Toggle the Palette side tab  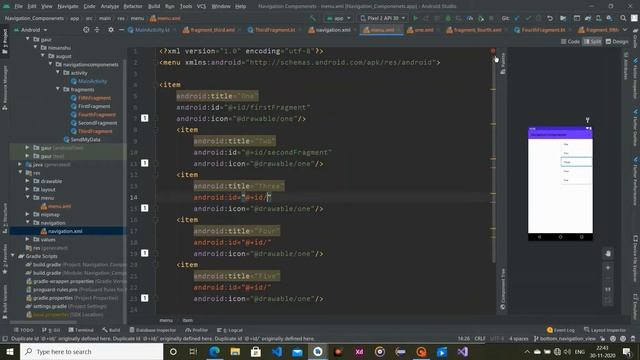(x=503, y=63)
